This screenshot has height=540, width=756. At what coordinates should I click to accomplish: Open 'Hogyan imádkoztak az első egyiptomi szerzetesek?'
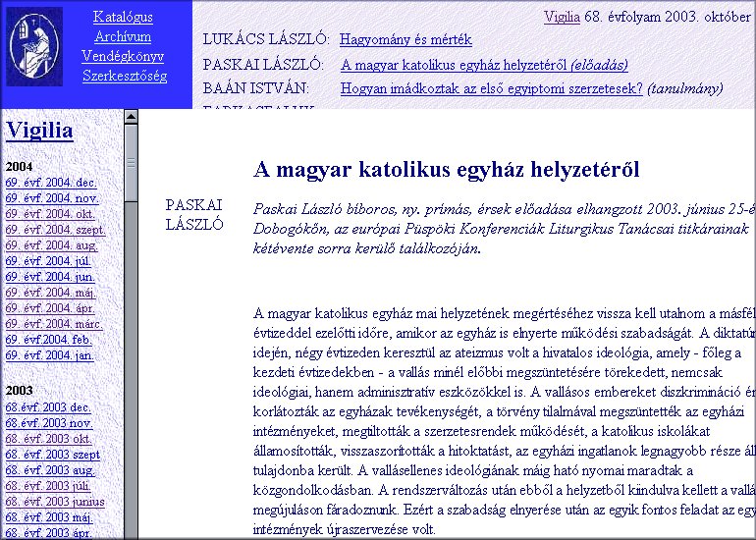[491, 88]
